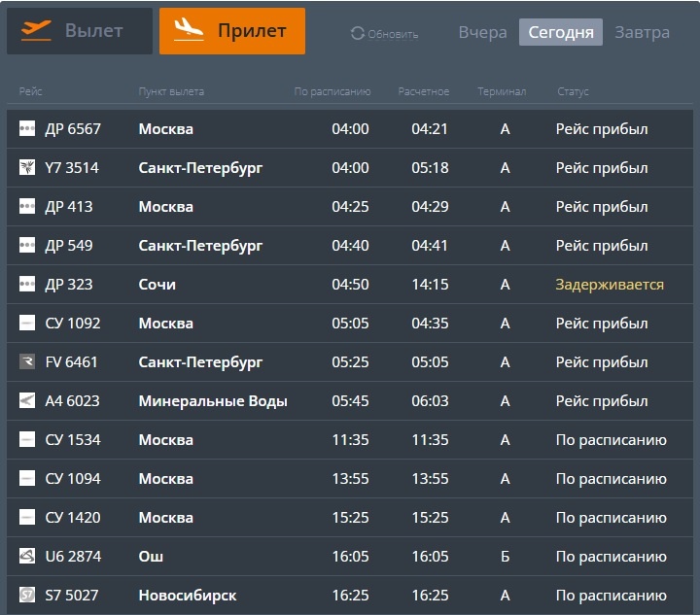Image resolution: width=700 pixels, height=615 pixels.
Task: Click airline logo icon for flight U6 2874
Action: tap(27, 556)
